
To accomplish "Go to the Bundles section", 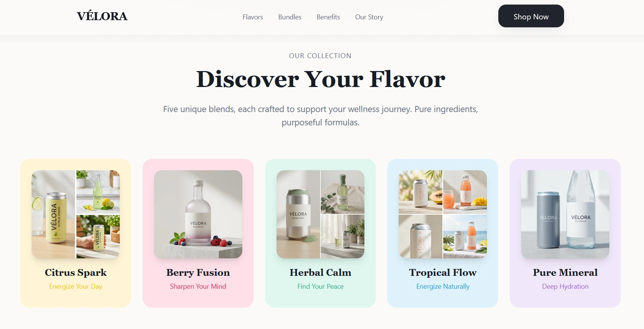I will pyautogui.click(x=289, y=17).
